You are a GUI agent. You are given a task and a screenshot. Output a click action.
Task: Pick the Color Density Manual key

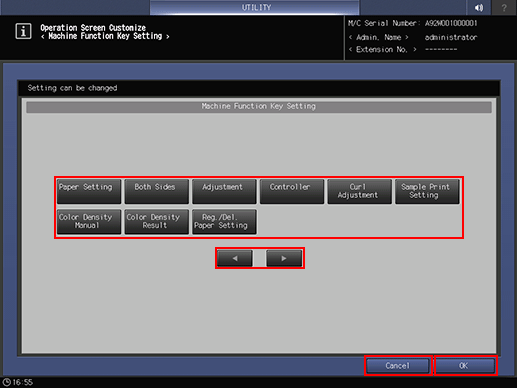(x=89, y=222)
